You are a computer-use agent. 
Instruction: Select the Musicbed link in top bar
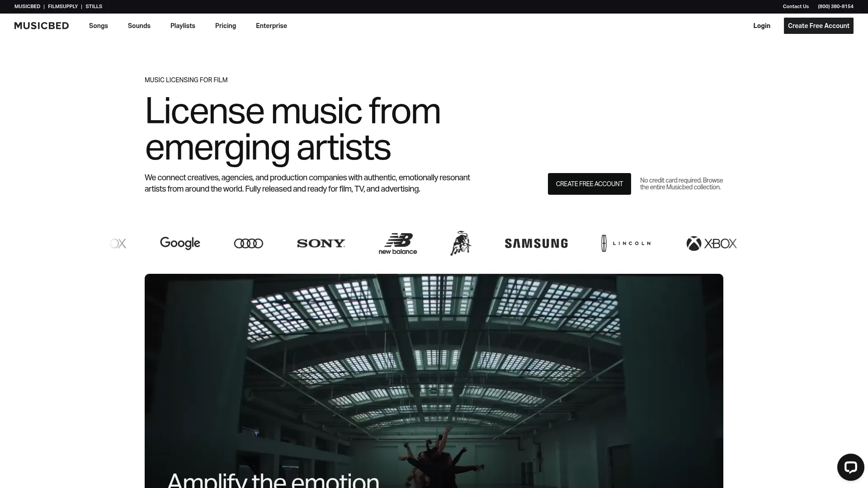tap(27, 6)
